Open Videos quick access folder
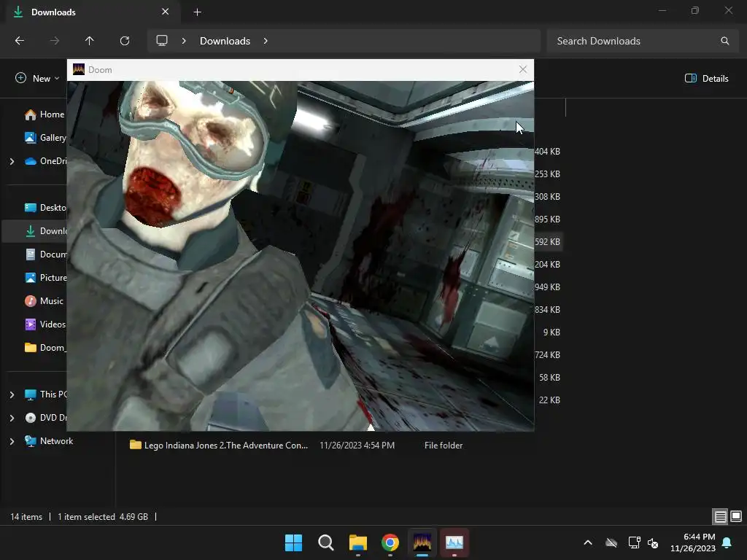747x560 pixels. click(45, 324)
